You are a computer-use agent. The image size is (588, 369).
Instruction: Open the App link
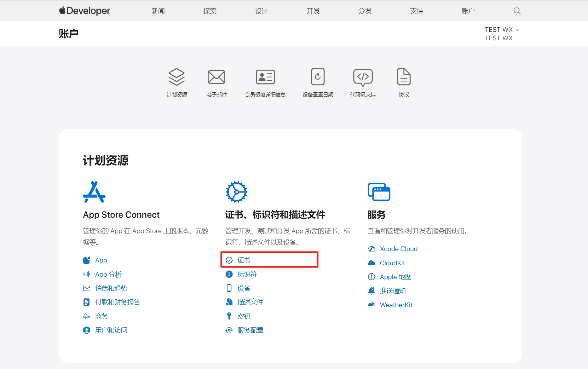tap(101, 260)
